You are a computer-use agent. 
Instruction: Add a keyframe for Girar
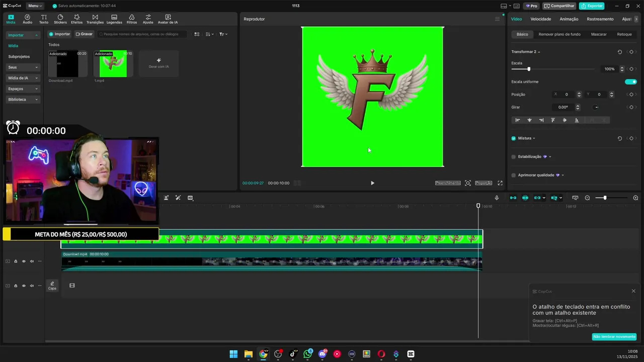point(631,107)
